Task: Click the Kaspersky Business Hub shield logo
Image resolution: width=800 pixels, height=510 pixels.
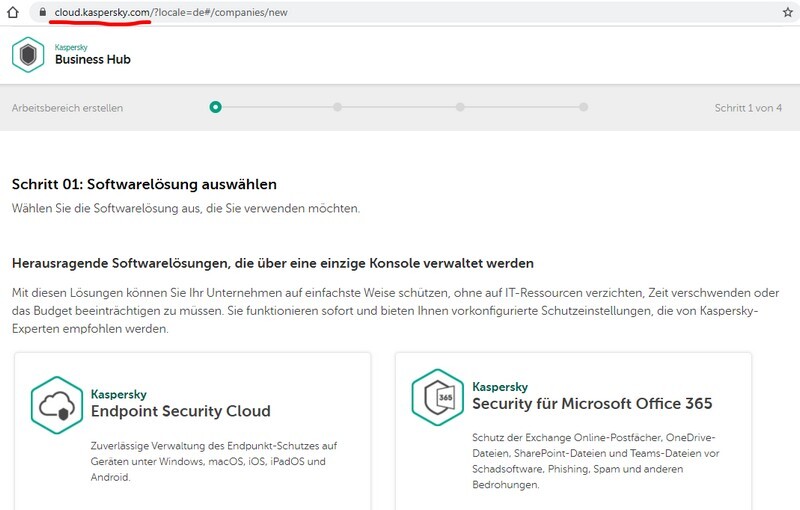Action: pyautogui.click(x=28, y=55)
